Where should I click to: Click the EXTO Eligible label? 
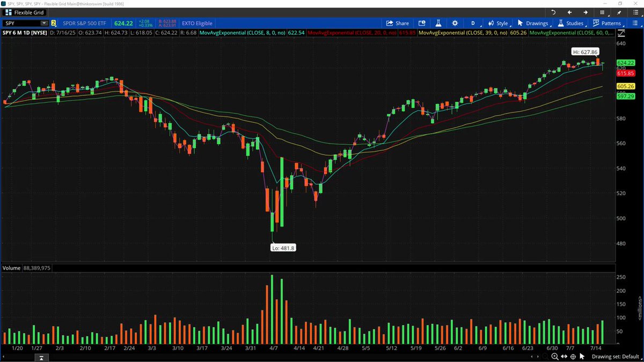[x=197, y=23]
